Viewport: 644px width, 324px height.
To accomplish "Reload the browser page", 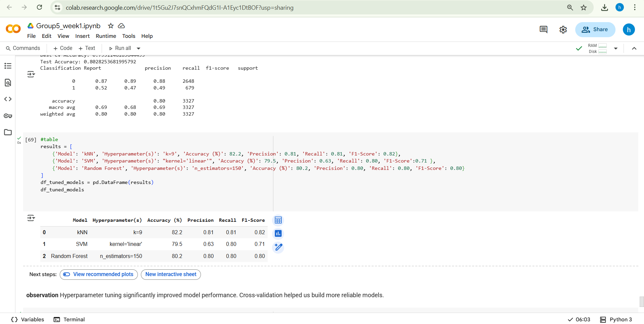I will click(40, 7).
